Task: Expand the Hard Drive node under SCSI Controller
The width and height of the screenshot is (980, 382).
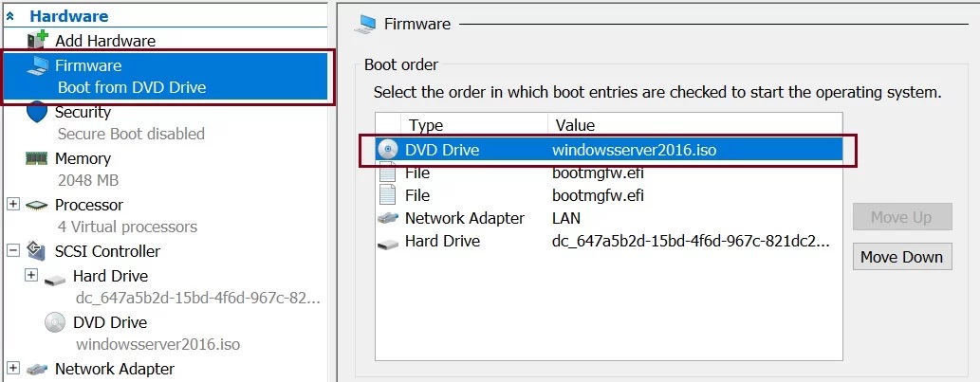Action: 31,276
